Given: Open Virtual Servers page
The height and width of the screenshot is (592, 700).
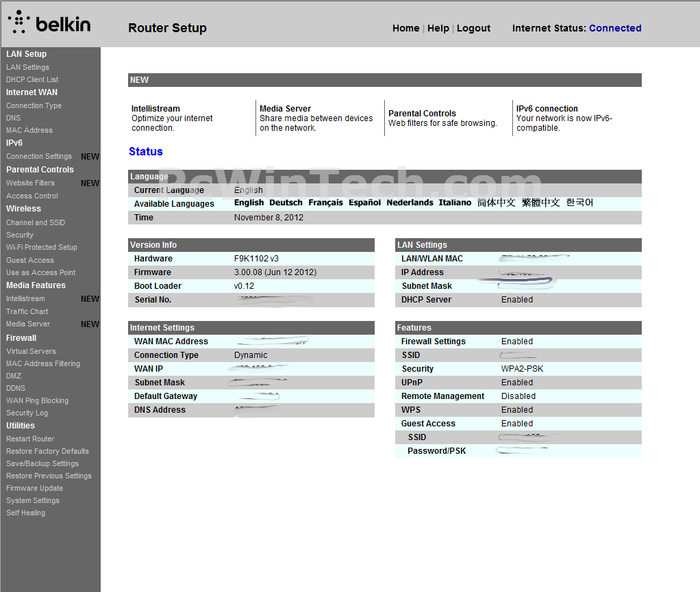Looking at the screenshot, I should point(32,351).
